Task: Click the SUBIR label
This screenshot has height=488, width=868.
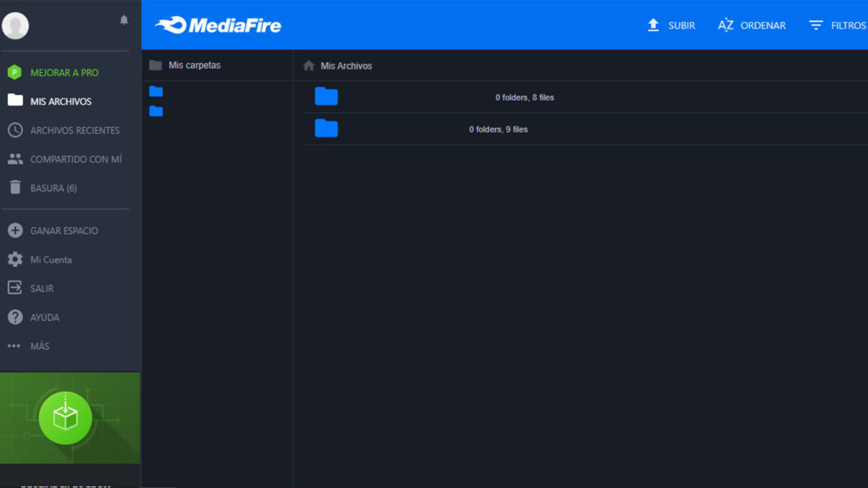Action: (681, 25)
